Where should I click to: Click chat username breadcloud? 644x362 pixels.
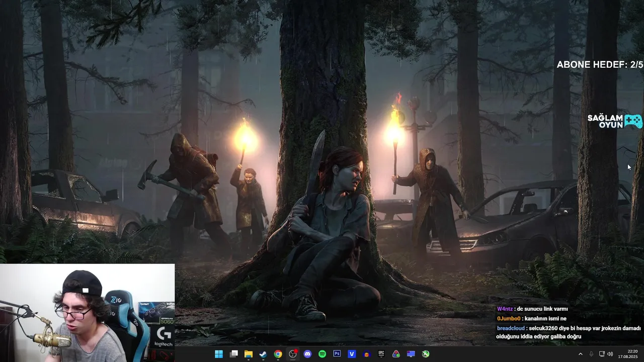click(x=511, y=328)
